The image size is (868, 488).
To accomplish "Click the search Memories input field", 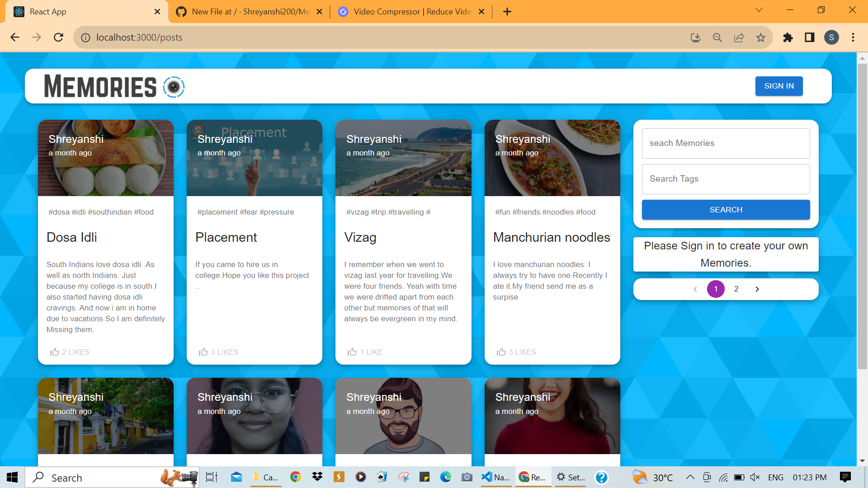I will point(725,143).
